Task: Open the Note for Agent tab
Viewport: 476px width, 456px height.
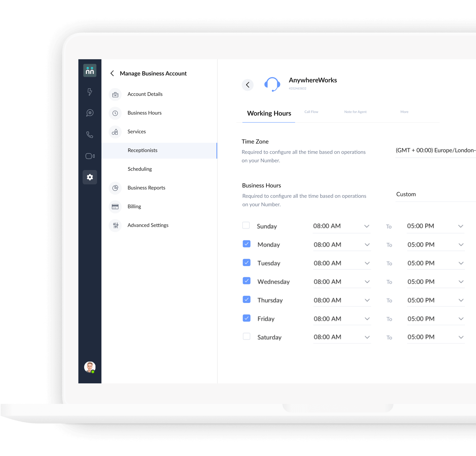Action: pos(355,112)
